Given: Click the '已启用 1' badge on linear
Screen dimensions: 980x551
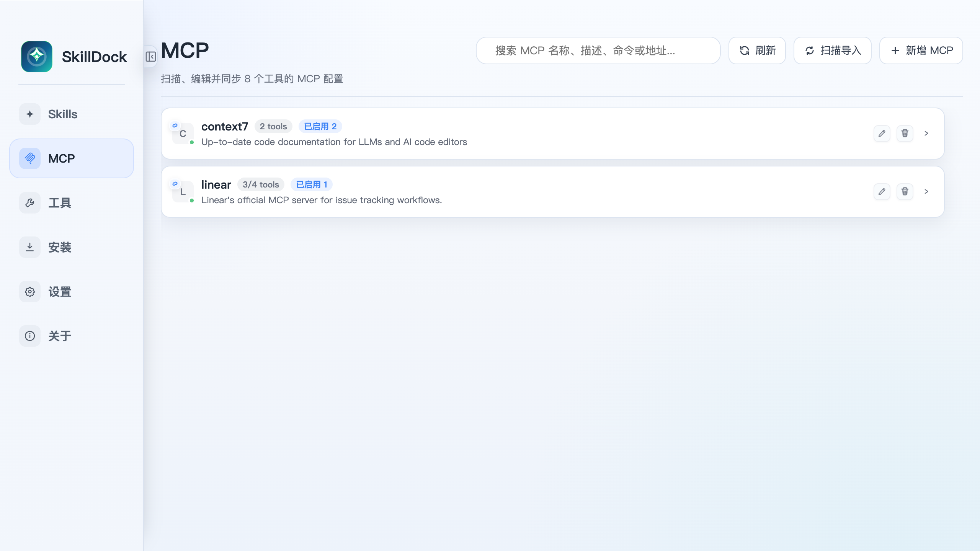Looking at the screenshot, I should (x=312, y=184).
